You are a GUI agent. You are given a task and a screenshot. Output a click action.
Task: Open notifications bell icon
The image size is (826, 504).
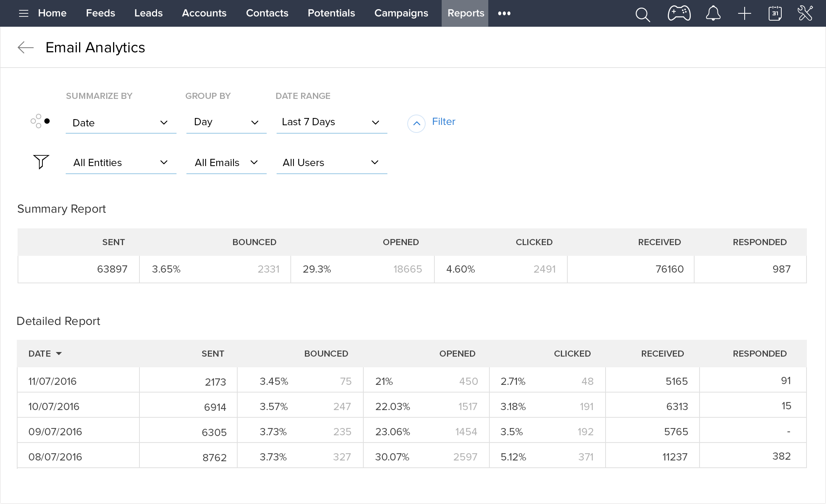pos(713,13)
